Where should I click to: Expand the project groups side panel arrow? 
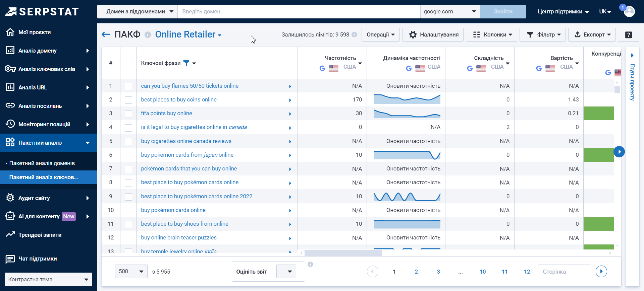(632, 55)
